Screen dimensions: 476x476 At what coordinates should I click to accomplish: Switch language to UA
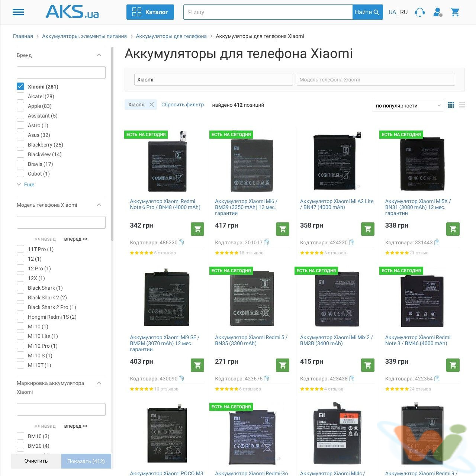point(392,12)
